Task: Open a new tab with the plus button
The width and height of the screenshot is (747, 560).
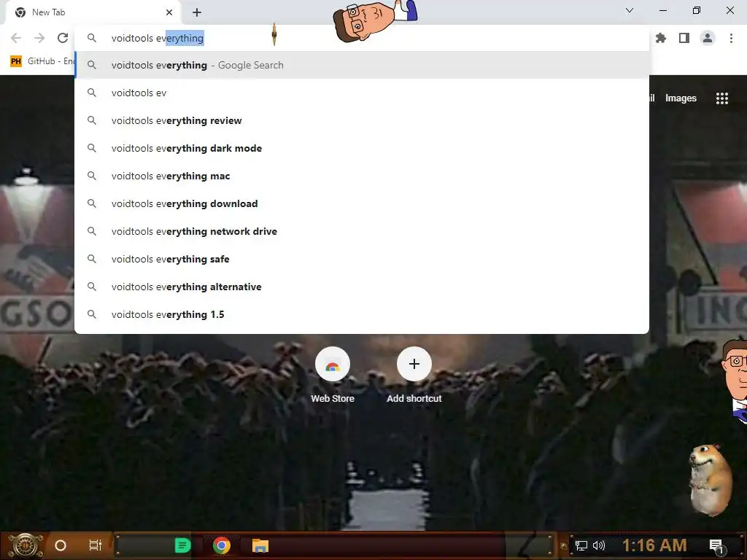Action: point(197,12)
